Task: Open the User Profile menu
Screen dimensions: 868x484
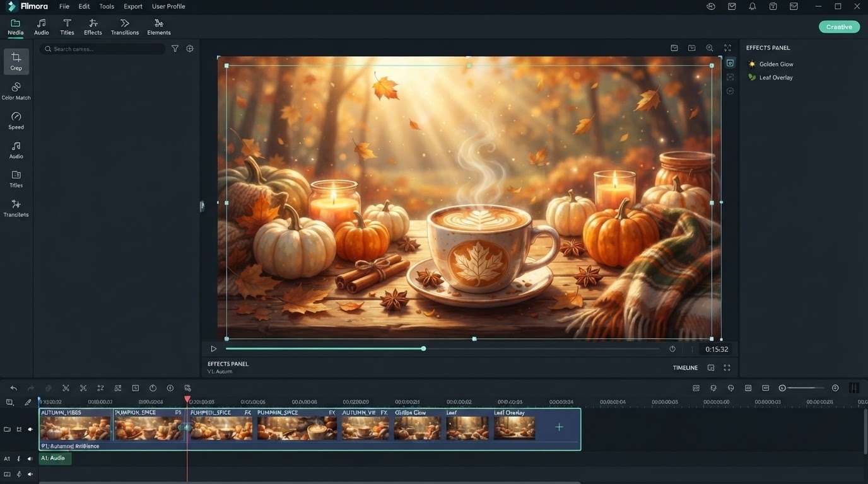Action: click(x=168, y=6)
